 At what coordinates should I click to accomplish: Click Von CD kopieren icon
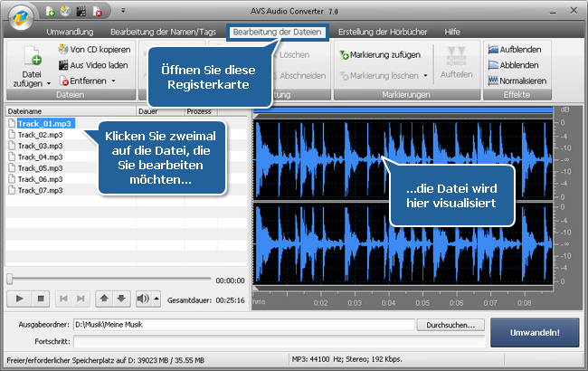point(64,49)
